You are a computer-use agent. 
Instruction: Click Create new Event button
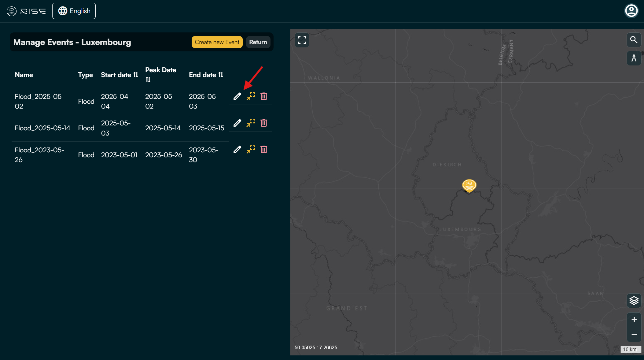217,42
